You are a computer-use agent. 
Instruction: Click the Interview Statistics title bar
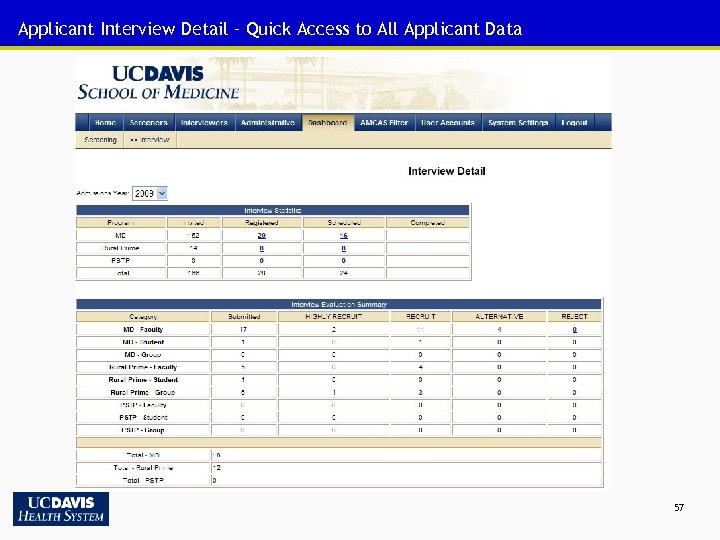click(x=273, y=210)
